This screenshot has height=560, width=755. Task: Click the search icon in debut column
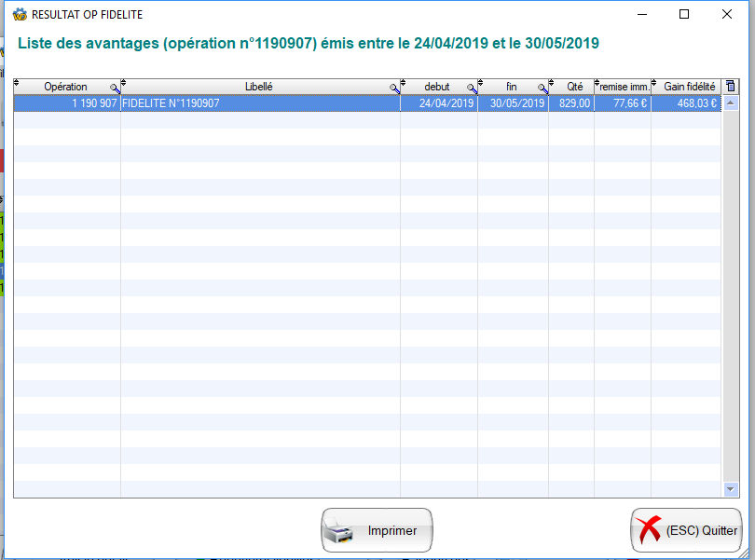(x=472, y=89)
